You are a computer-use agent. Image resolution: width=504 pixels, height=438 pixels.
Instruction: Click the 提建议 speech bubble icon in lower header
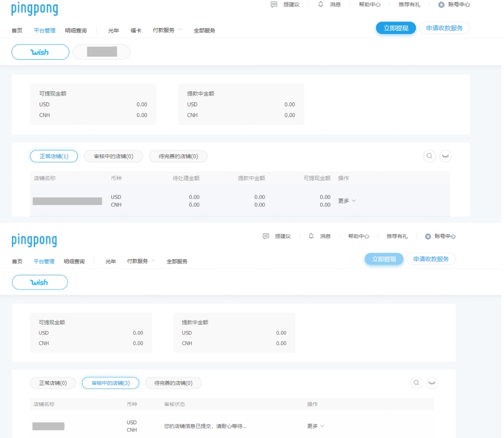(x=266, y=236)
